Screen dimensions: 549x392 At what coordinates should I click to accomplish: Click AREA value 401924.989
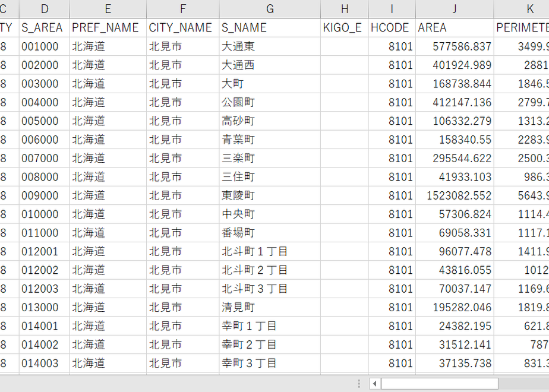click(455, 65)
